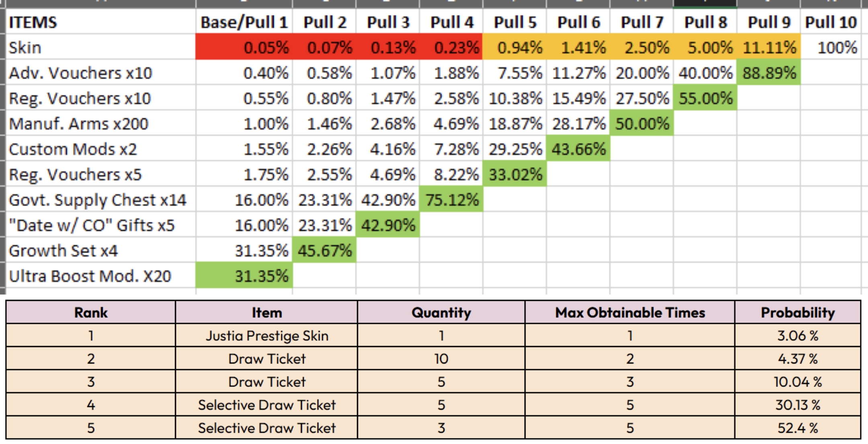Screen dimensions: 868x444
Task: Click the red 0.05% Skin cell
Action: (x=244, y=47)
